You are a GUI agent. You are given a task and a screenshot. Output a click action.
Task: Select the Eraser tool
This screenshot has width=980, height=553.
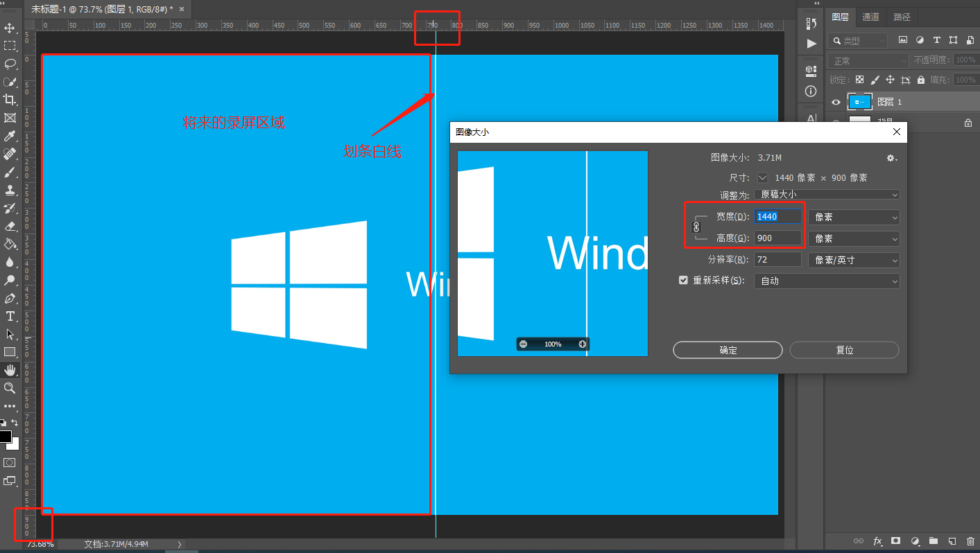click(x=10, y=226)
